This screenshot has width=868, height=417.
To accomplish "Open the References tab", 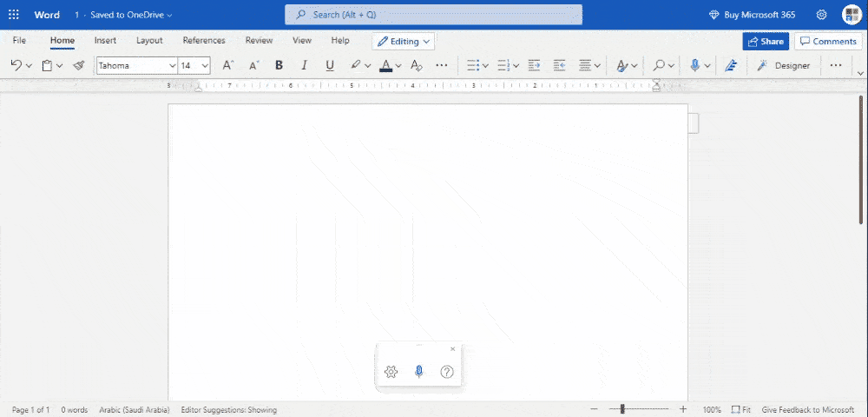I will [204, 41].
